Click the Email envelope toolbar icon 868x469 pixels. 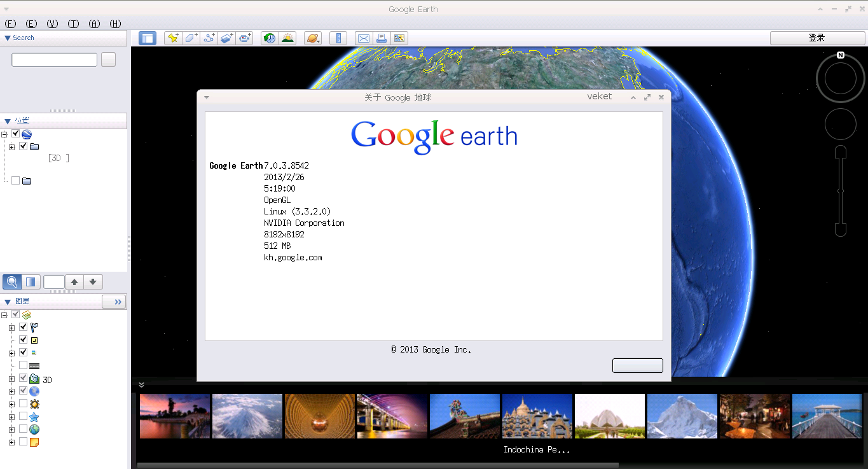(363, 38)
